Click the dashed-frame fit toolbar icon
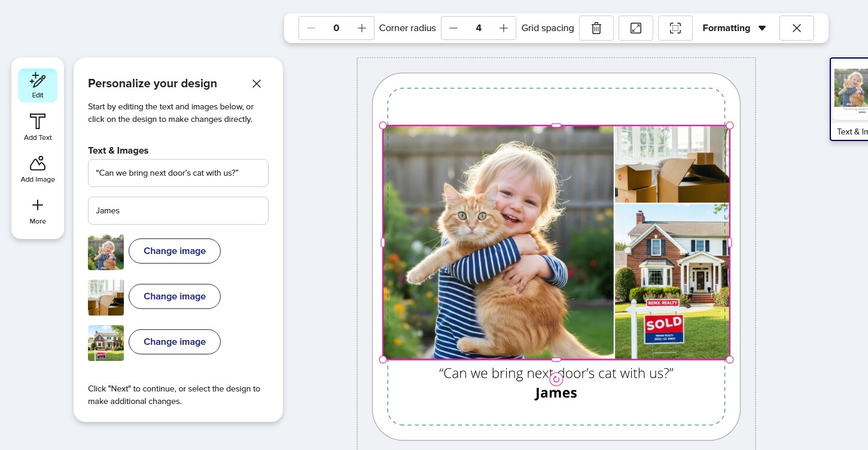The height and width of the screenshot is (450, 868). tap(675, 28)
